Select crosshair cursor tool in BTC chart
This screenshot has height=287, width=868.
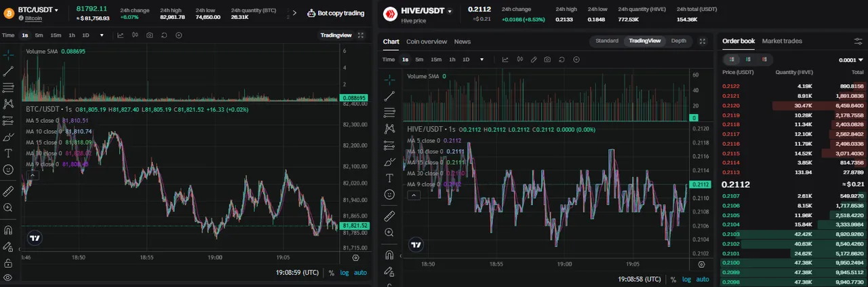point(8,54)
